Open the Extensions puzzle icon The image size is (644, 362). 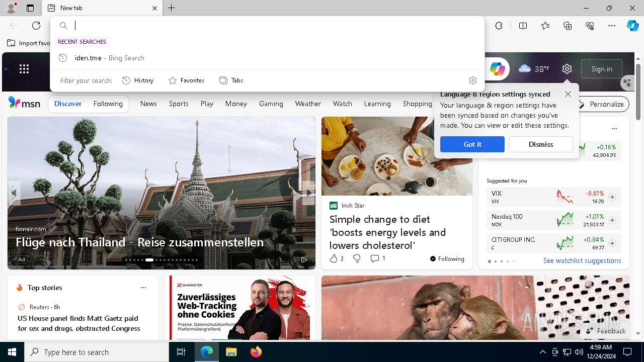click(x=499, y=26)
